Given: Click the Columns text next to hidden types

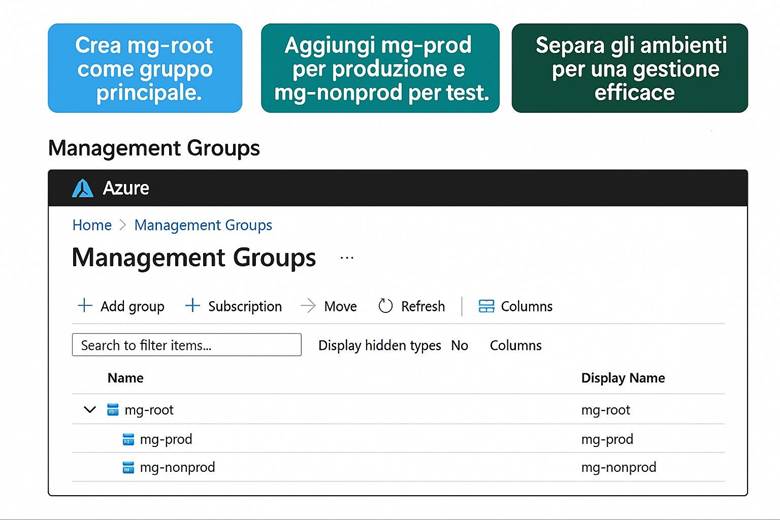Looking at the screenshot, I should click(x=515, y=345).
